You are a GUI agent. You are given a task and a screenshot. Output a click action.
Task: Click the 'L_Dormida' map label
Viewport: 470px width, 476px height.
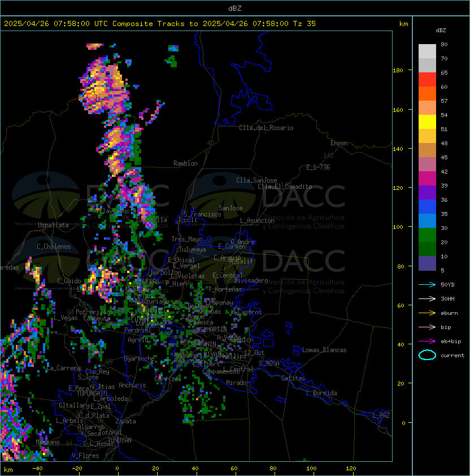click(321, 393)
